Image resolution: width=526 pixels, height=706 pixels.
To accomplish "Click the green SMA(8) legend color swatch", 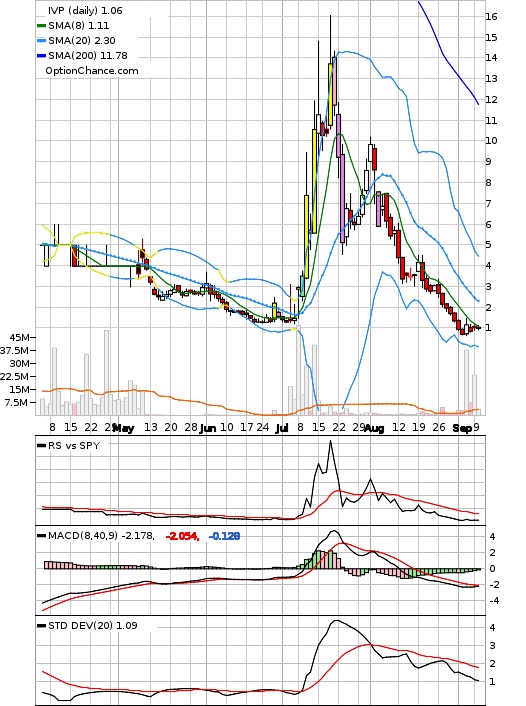I will click(x=41, y=26).
